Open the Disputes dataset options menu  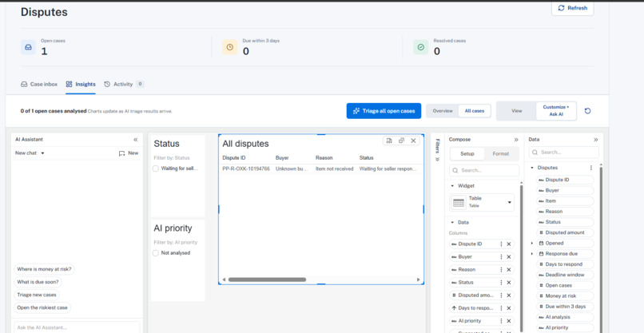pyautogui.click(x=591, y=168)
